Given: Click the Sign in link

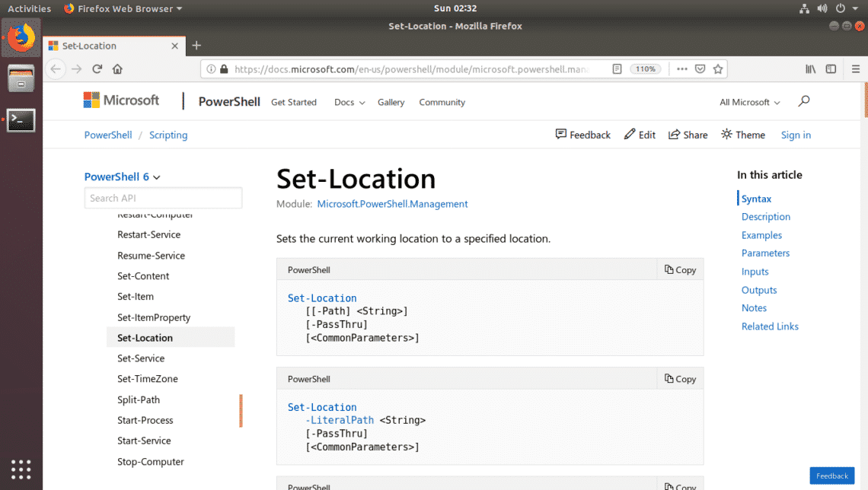Looking at the screenshot, I should (x=796, y=135).
